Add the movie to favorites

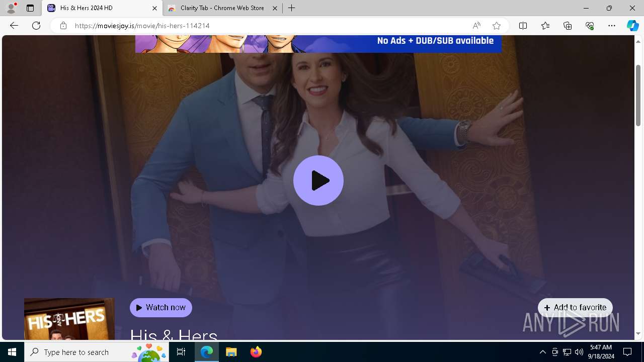[575, 308]
